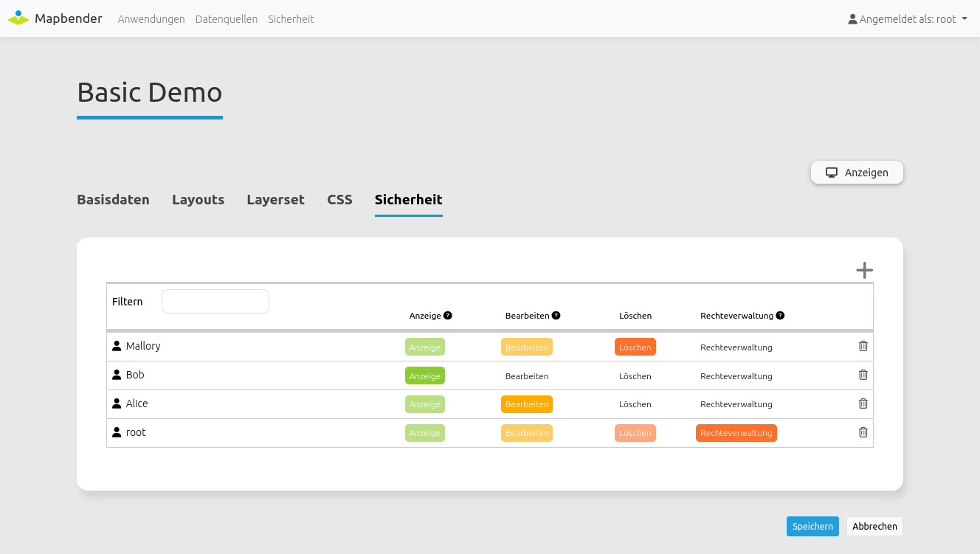This screenshot has width=980, height=554.
Task: Delete Mallory's entry with the trash icon
Action: pyautogui.click(x=863, y=346)
